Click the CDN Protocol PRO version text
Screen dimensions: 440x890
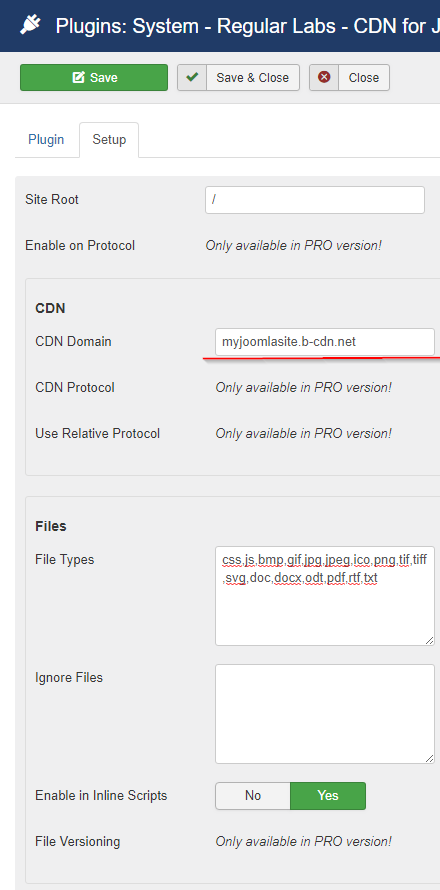[x=303, y=388]
